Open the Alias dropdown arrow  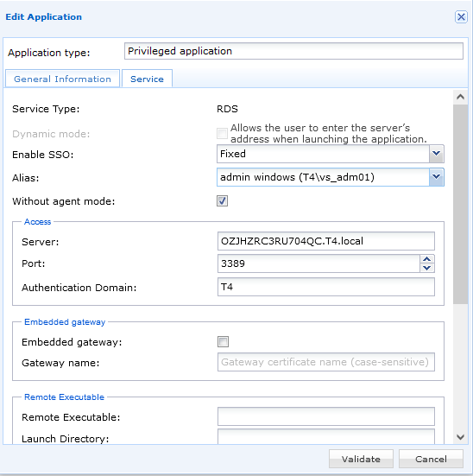(x=436, y=177)
